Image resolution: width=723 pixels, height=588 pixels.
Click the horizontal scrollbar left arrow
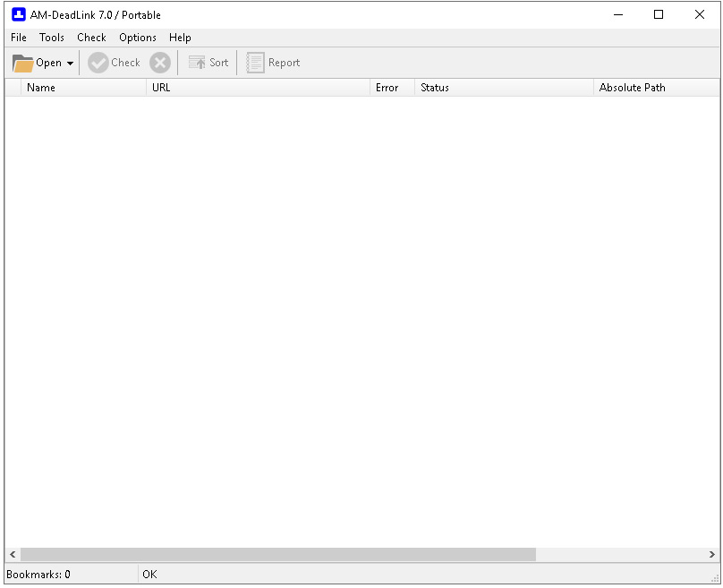coord(13,554)
